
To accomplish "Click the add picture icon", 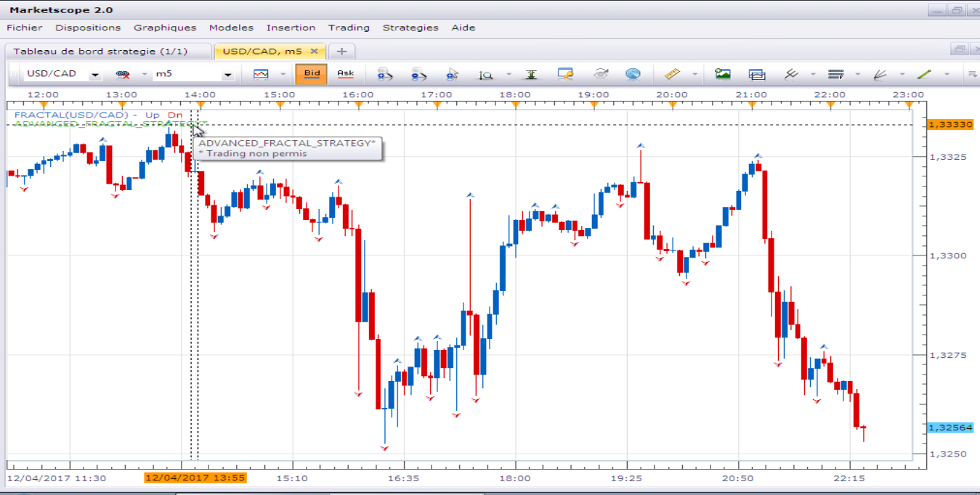I will pos(722,74).
